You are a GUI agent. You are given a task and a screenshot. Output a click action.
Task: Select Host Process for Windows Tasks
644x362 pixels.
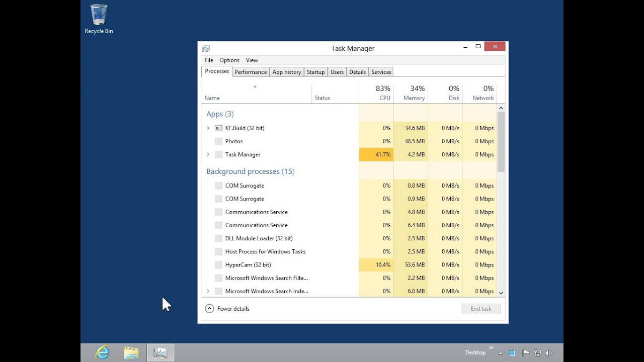point(349,251)
